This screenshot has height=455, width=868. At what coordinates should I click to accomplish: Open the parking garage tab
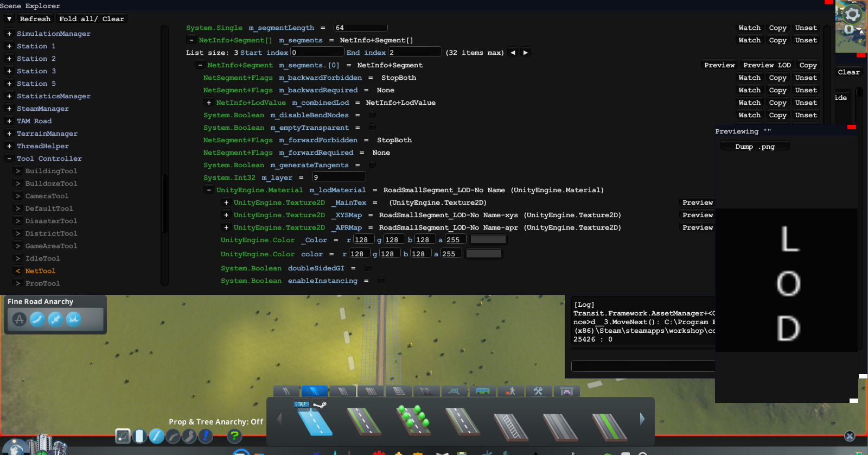point(566,391)
